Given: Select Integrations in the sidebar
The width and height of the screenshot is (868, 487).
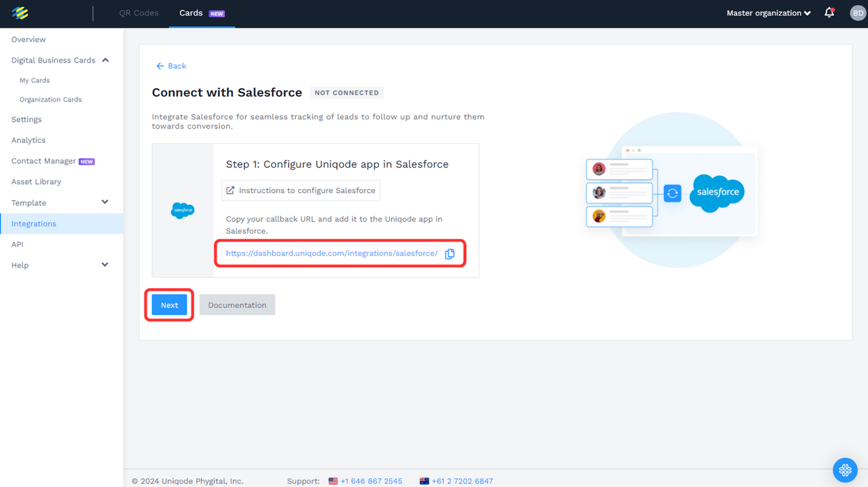Looking at the screenshot, I should 62,224.
